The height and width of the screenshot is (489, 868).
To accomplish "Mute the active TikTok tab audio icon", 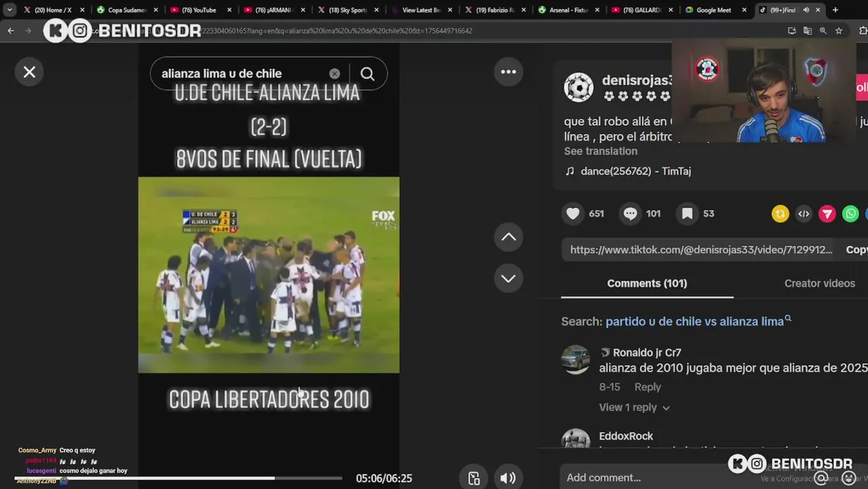I will point(806,10).
